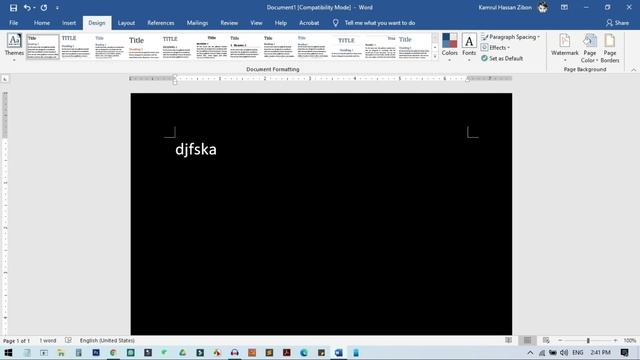Open Page Borders dialog
The image size is (640, 360).
(610, 48)
